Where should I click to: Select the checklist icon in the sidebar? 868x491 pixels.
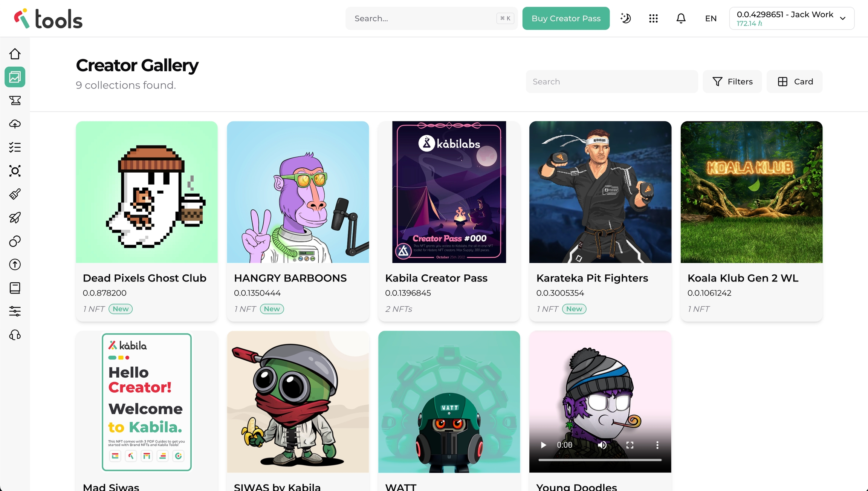pos(15,147)
